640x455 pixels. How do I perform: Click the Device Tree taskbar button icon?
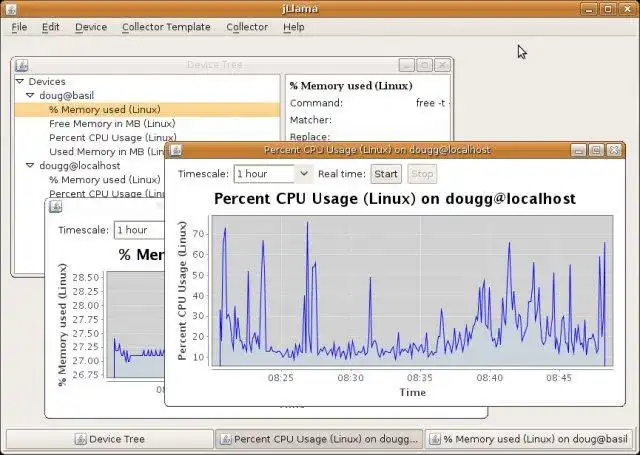80,439
